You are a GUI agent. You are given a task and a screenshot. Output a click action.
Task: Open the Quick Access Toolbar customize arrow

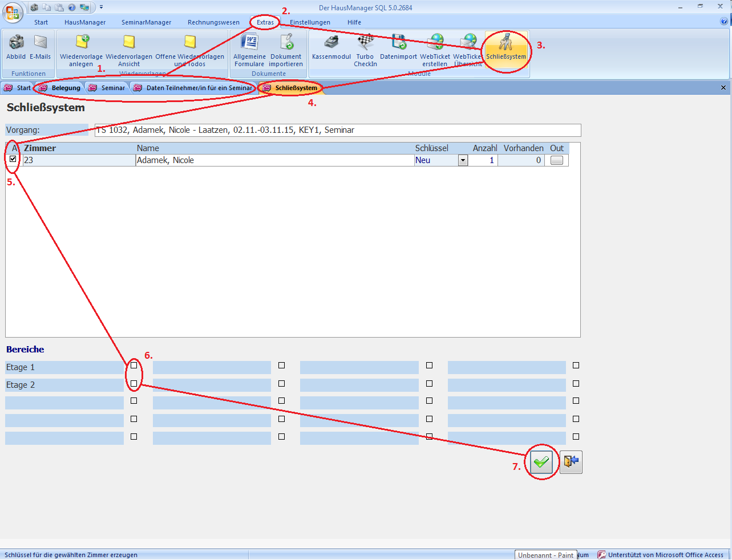(102, 7)
